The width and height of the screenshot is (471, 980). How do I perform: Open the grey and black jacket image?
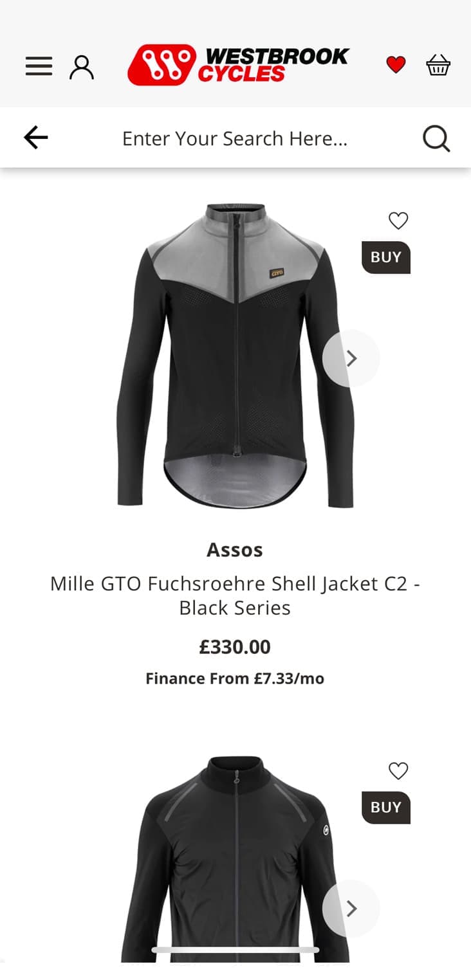[235, 355]
